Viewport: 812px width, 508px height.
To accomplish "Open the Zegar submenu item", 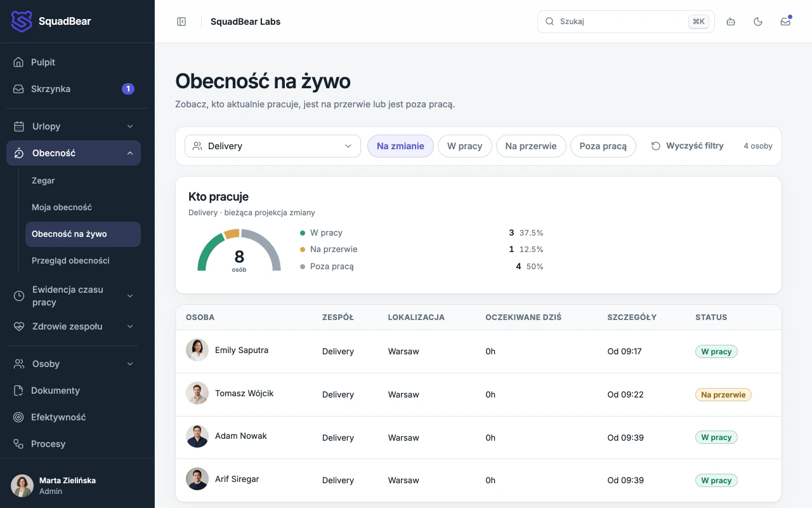I will coord(83,181).
